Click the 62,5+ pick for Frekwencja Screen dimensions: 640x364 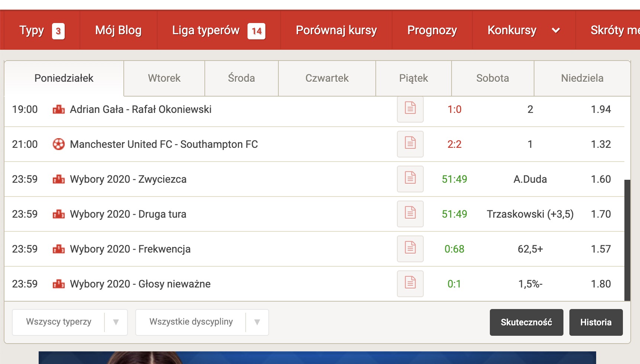click(x=530, y=249)
